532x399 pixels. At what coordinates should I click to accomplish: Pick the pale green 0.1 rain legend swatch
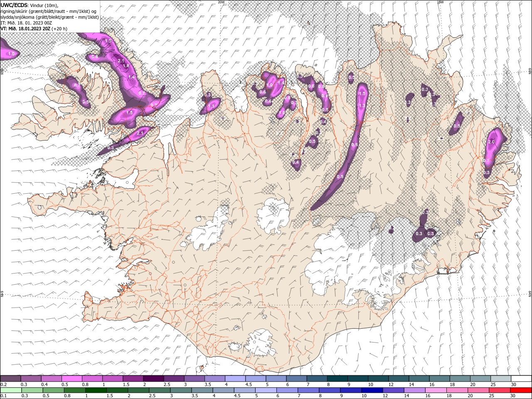pos(11,390)
